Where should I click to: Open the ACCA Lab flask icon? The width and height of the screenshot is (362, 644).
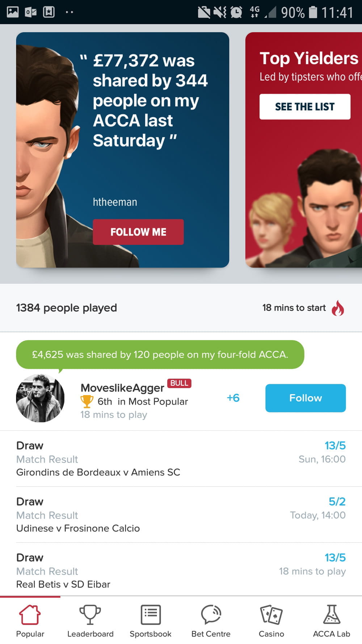click(332, 615)
